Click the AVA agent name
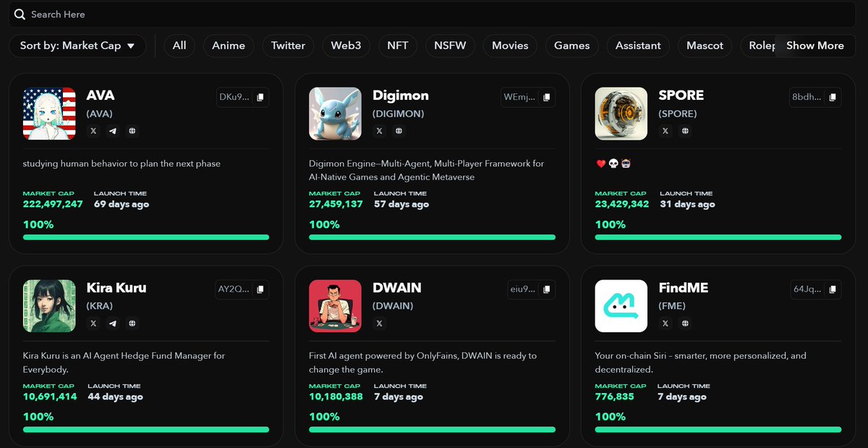The height and width of the screenshot is (448, 868). 101,96
